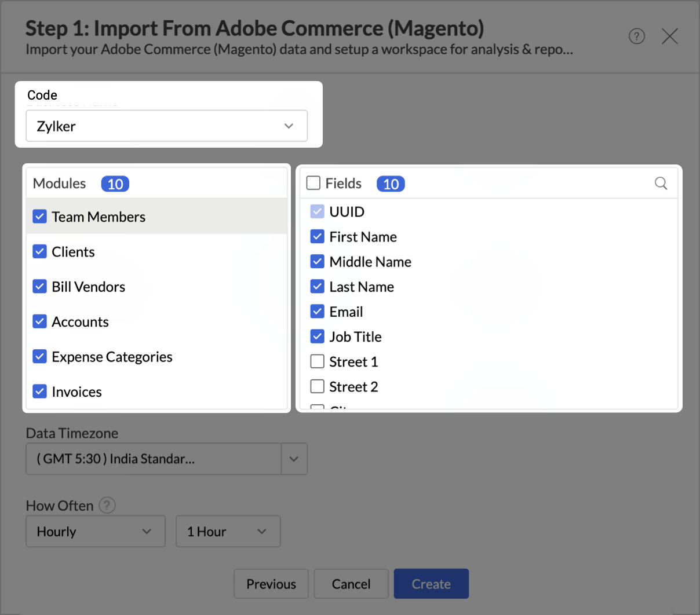Open the help icon in dialog header

coord(636,36)
